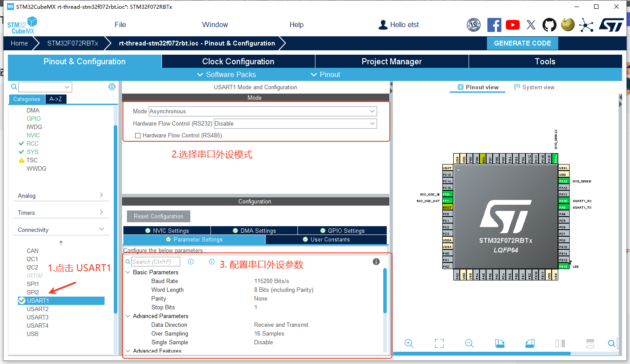Select USART2 in the Connectivity list

click(x=38, y=309)
